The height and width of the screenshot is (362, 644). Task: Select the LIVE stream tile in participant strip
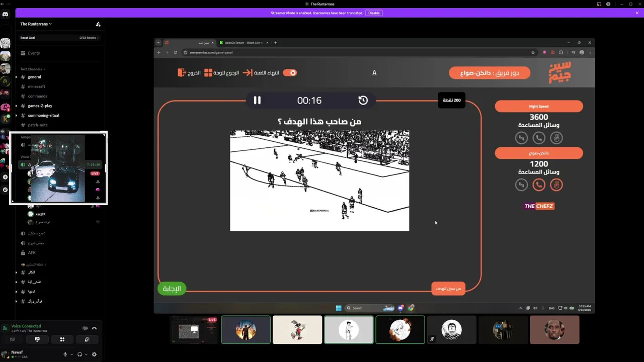pos(194,330)
